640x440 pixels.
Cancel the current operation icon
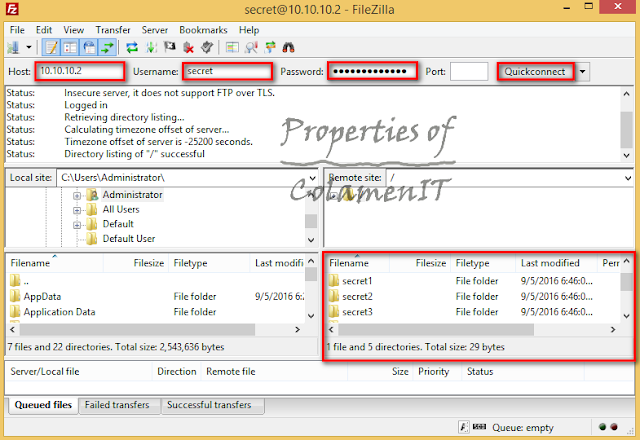170,48
